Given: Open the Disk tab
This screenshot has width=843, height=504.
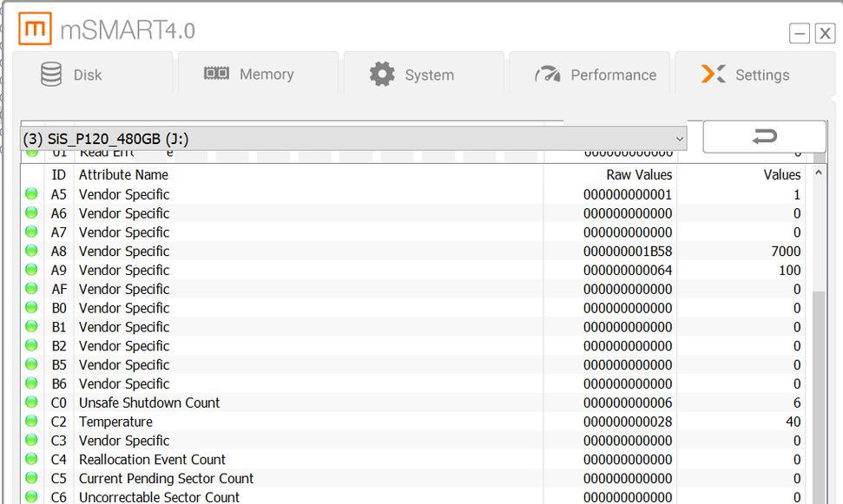Looking at the screenshot, I should [93, 74].
